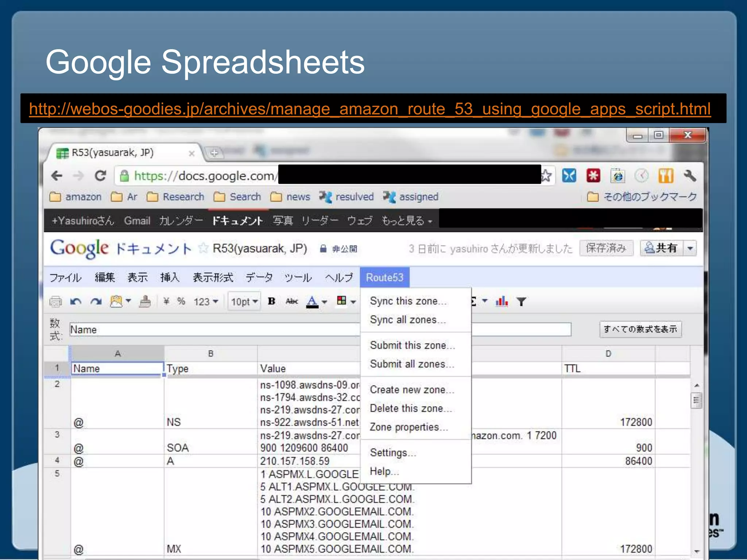Open new tab with plus button

(x=214, y=153)
